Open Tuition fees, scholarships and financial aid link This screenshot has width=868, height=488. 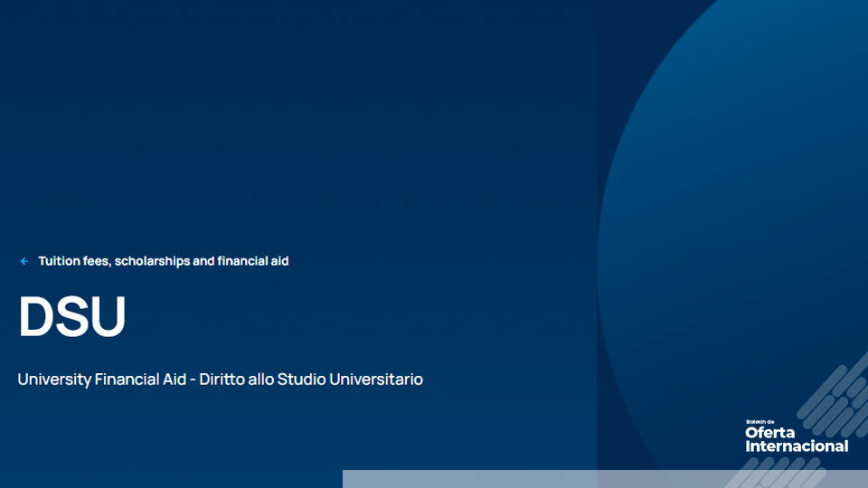point(163,261)
